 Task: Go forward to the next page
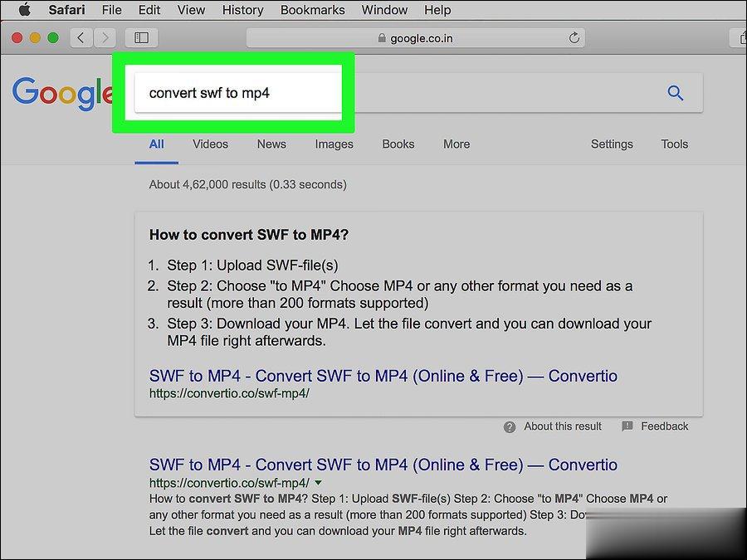[105, 37]
